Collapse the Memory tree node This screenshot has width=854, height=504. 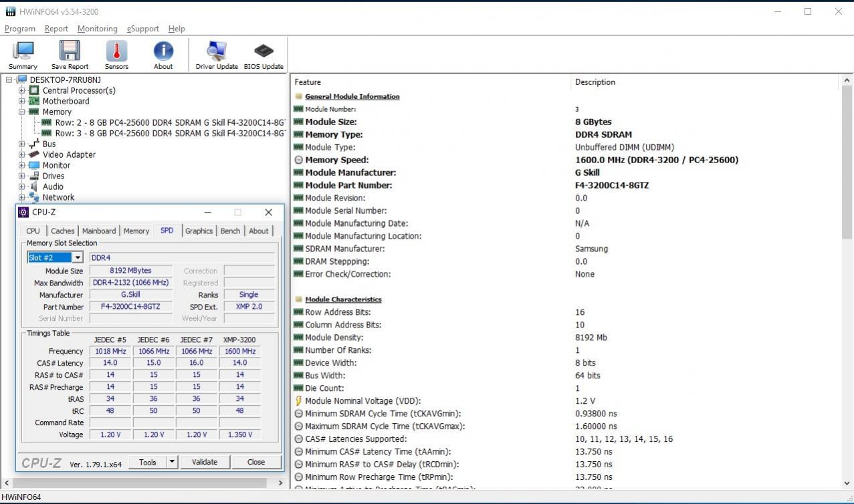point(22,112)
